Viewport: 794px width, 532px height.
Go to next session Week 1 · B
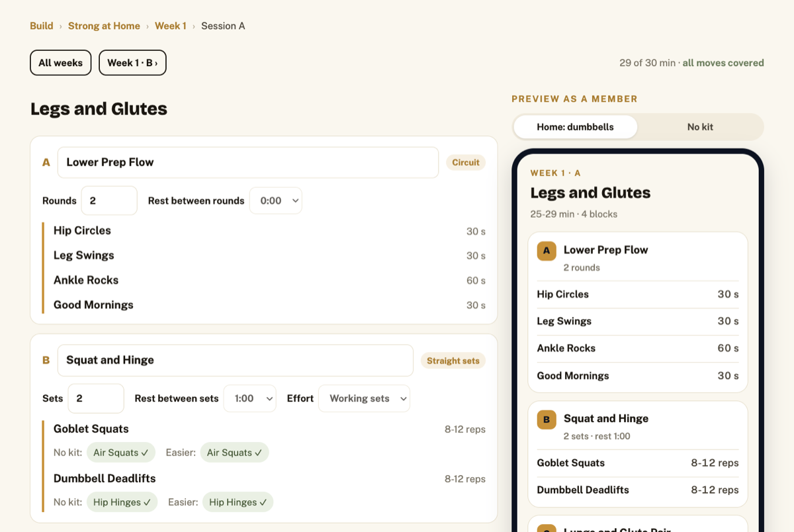[x=132, y=63]
